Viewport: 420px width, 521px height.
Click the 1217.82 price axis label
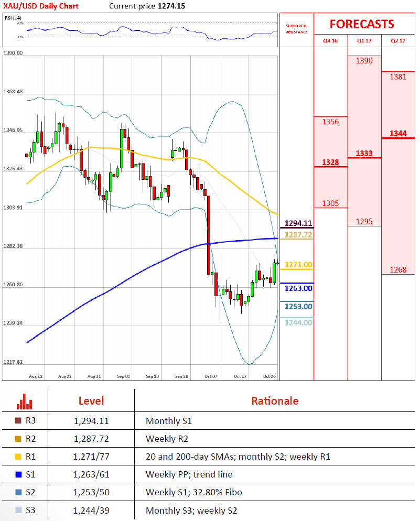[x=13, y=362]
